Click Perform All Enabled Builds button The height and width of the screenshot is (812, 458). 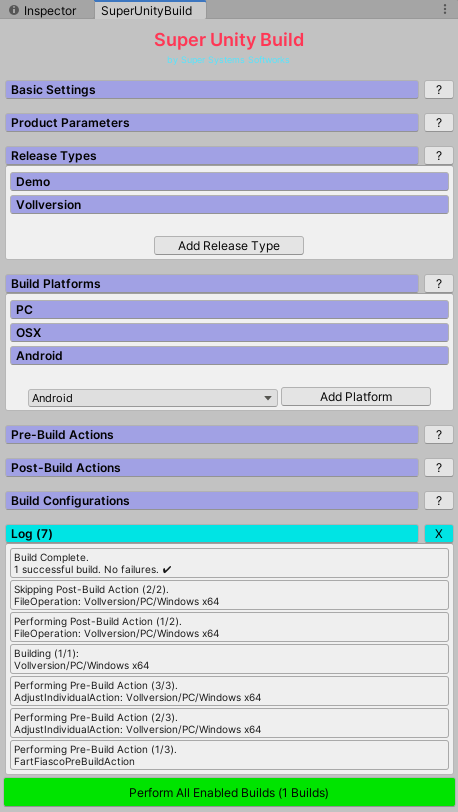(229, 792)
